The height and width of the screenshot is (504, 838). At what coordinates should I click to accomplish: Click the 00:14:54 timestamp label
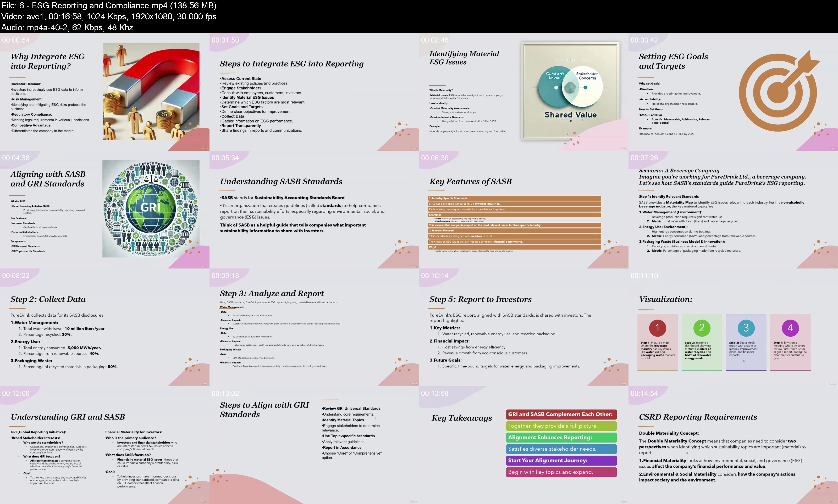point(644,394)
